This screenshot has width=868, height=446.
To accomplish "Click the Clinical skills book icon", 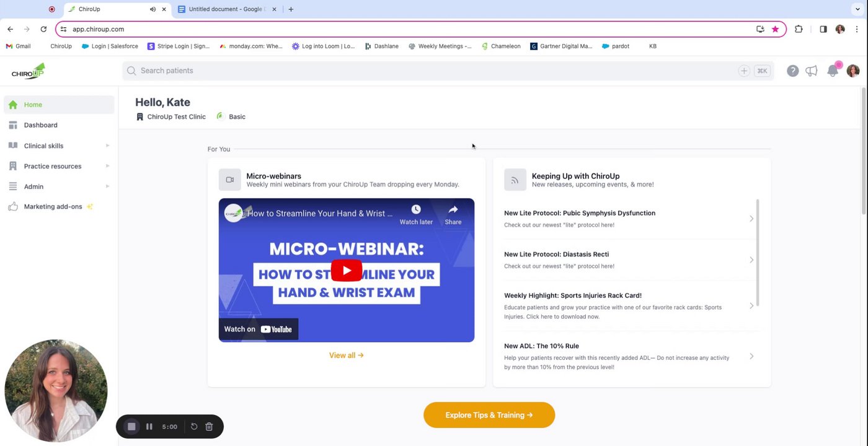I will pos(13,146).
